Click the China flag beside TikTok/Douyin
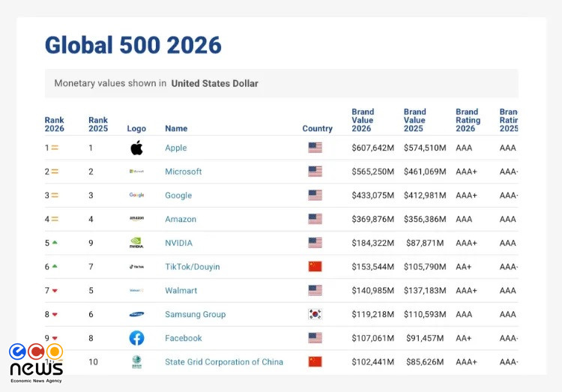The image size is (562, 392). tap(315, 267)
